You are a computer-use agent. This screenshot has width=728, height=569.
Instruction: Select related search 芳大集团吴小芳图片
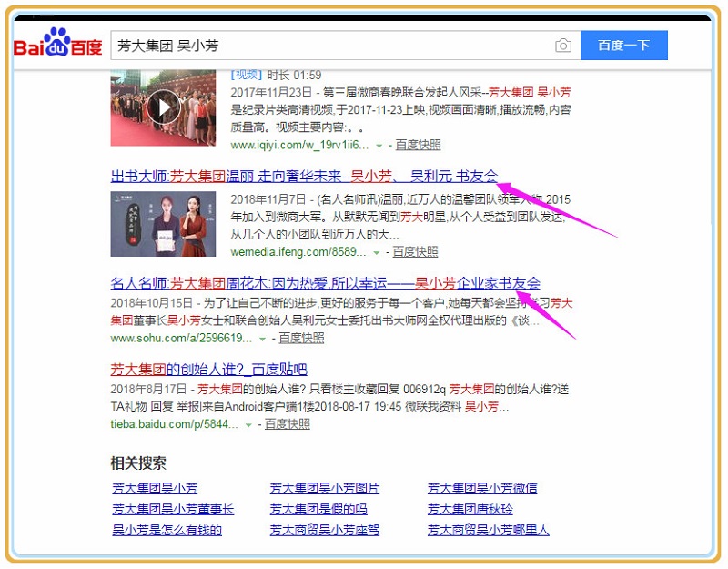click(x=325, y=488)
